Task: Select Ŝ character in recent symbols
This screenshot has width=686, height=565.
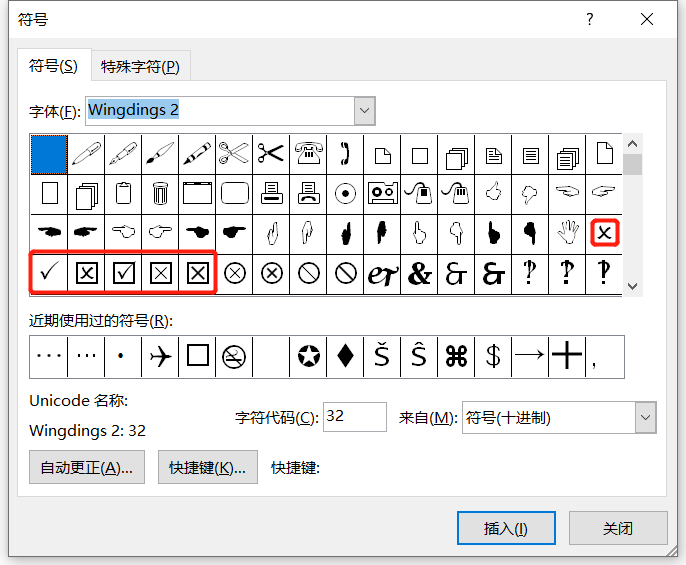Action: tap(419, 357)
